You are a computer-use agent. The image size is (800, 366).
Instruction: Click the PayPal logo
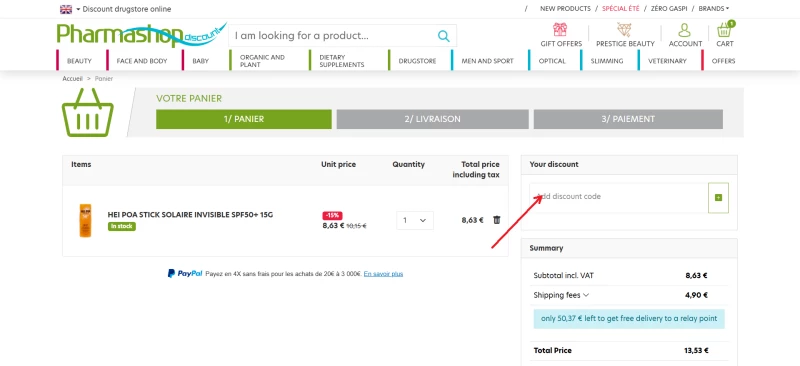coord(185,274)
